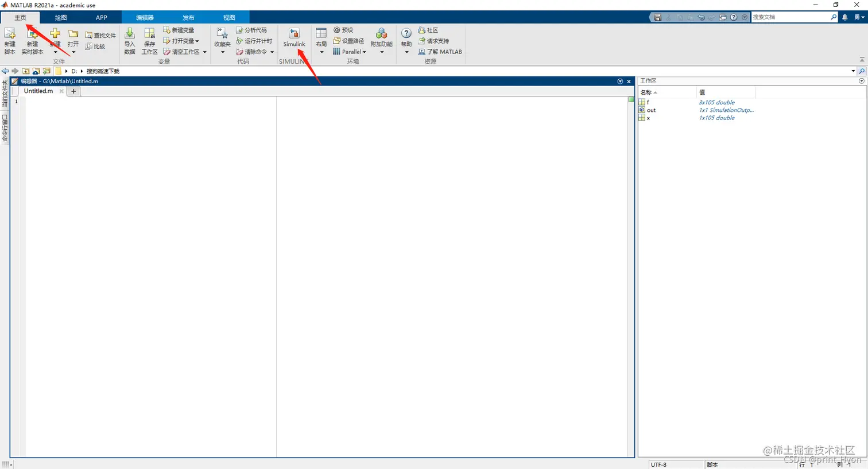Open the 清除命令 dropdown arrow
868x469 pixels.
(x=272, y=52)
